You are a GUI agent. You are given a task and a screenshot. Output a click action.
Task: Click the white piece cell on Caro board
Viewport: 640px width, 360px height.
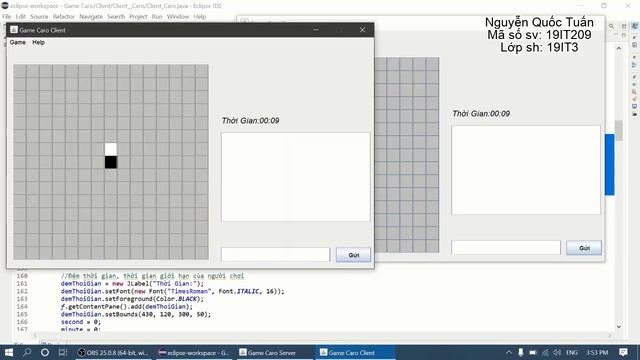pyautogui.click(x=111, y=149)
